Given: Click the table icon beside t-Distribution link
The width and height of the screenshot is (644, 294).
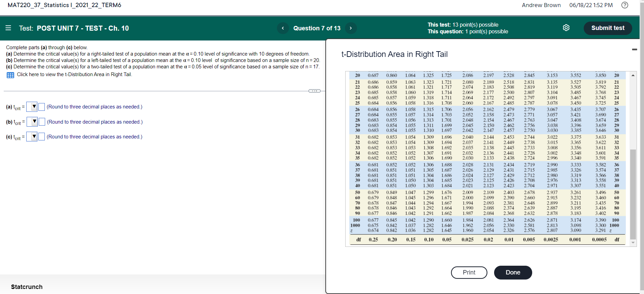Looking at the screenshot, I should click(10, 75).
